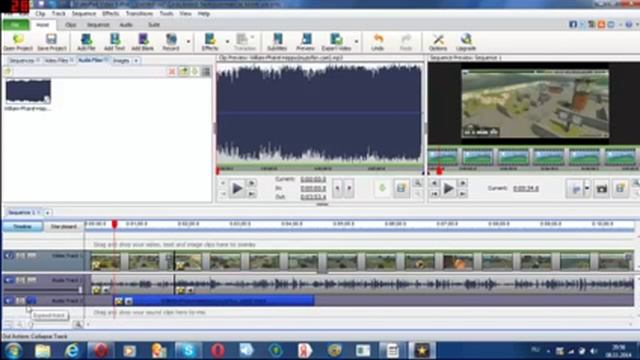The height and width of the screenshot is (360, 640).
Task: Switch to the Video Files bin tab
Action: click(x=58, y=60)
